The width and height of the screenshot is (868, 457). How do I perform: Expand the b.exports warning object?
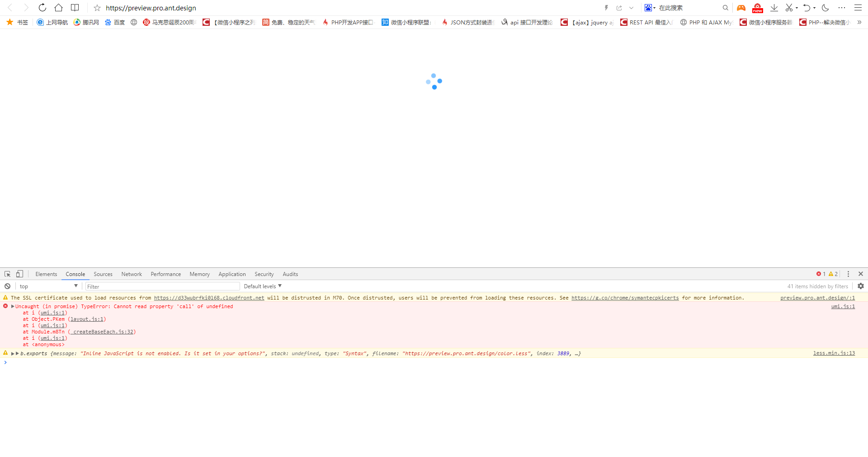pos(13,353)
